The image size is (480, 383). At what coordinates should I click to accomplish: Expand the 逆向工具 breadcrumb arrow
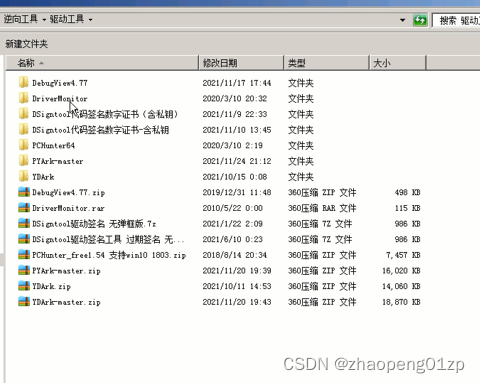pyautogui.click(x=44, y=20)
